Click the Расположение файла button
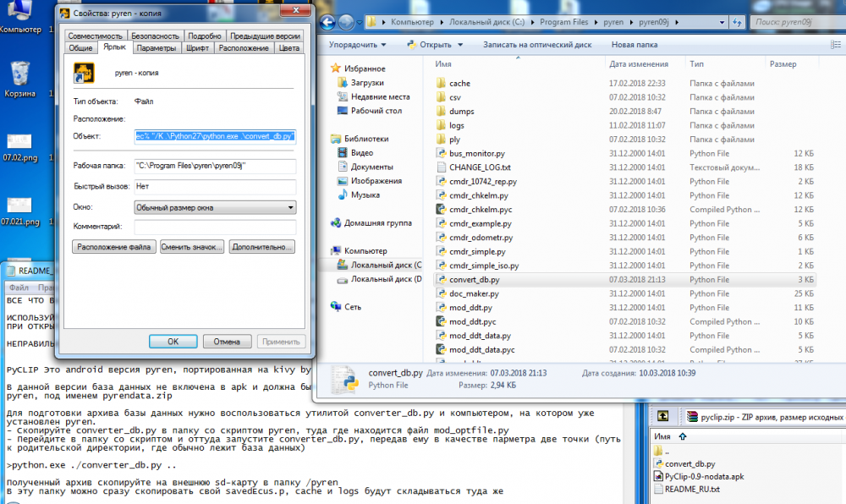Image resolution: width=846 pixels, height=504 pixels. 114,247
